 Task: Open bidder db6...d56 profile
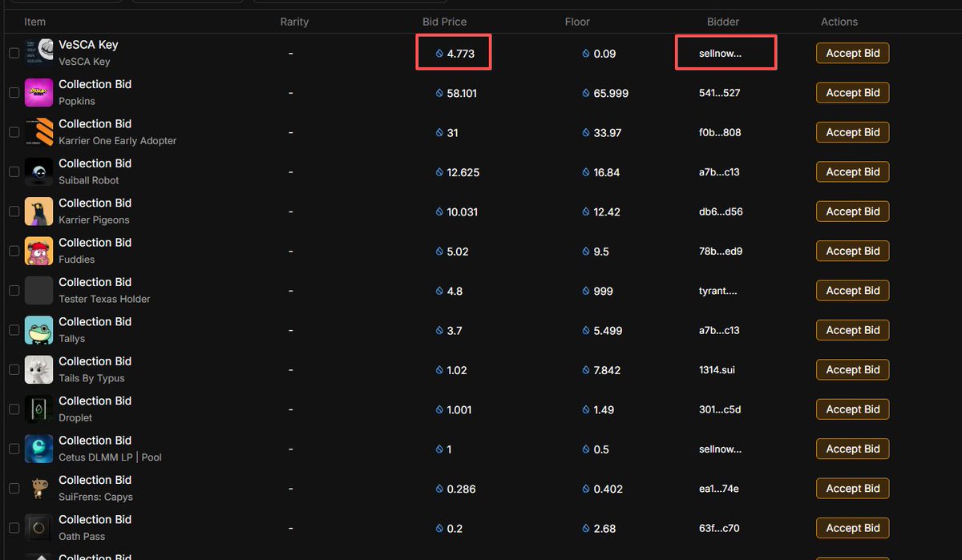click(x=721, y=212)
